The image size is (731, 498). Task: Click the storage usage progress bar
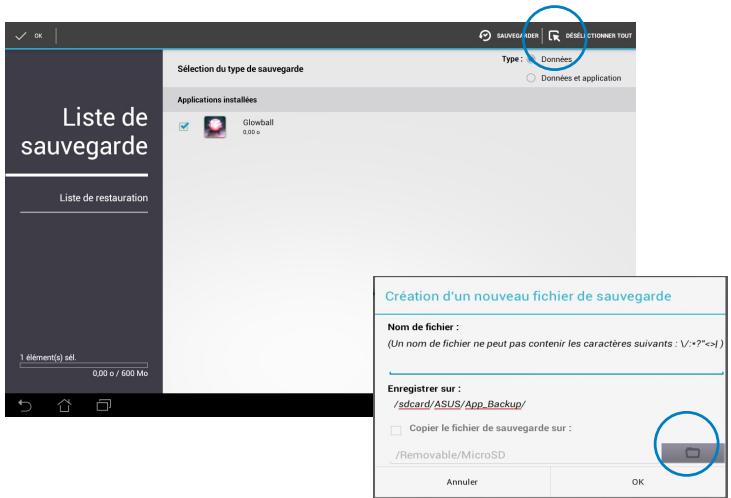pos(84,365)
